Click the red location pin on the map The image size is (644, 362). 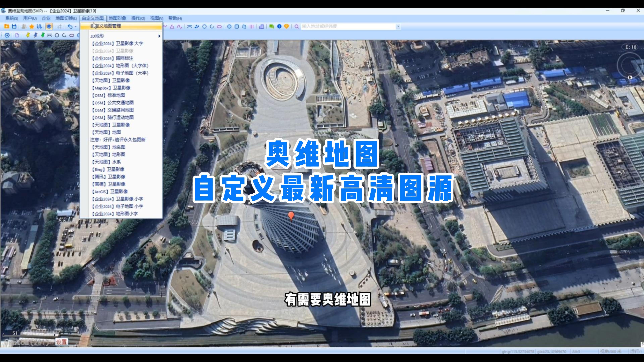[x=291, y=216]
